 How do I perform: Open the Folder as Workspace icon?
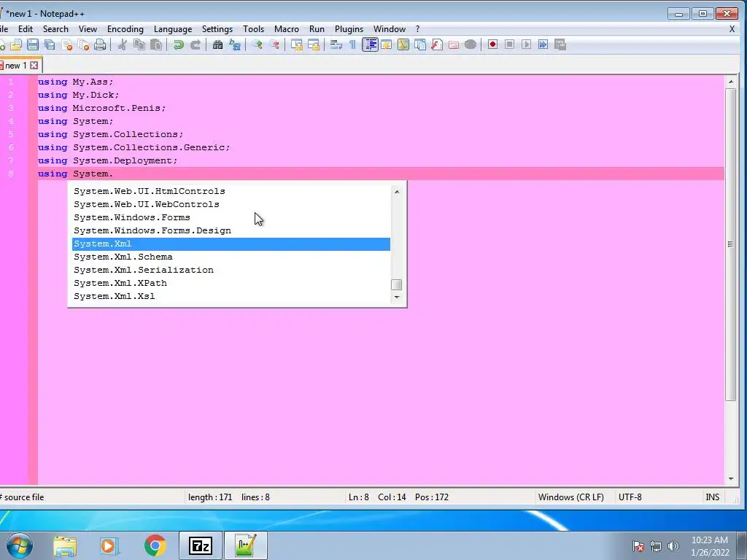(454, 44)
